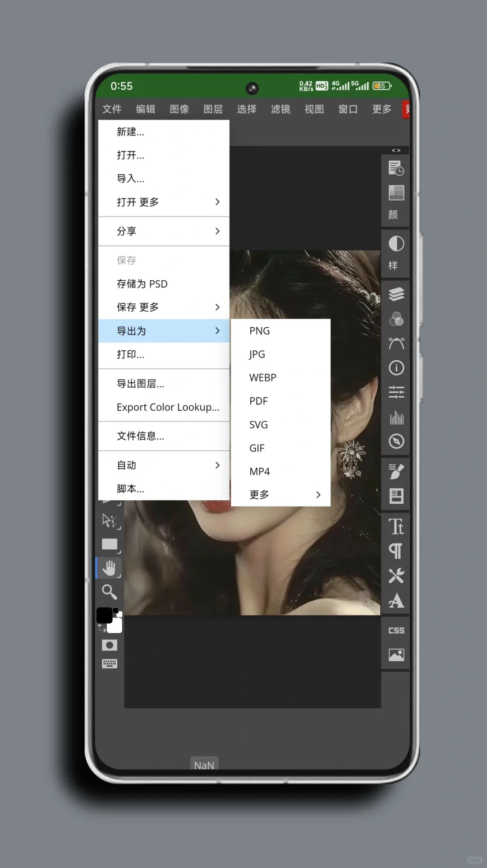Open the Glyphs panel A icon
The width and height of the screenshot is (487, 868).
[x=396, y=601]
